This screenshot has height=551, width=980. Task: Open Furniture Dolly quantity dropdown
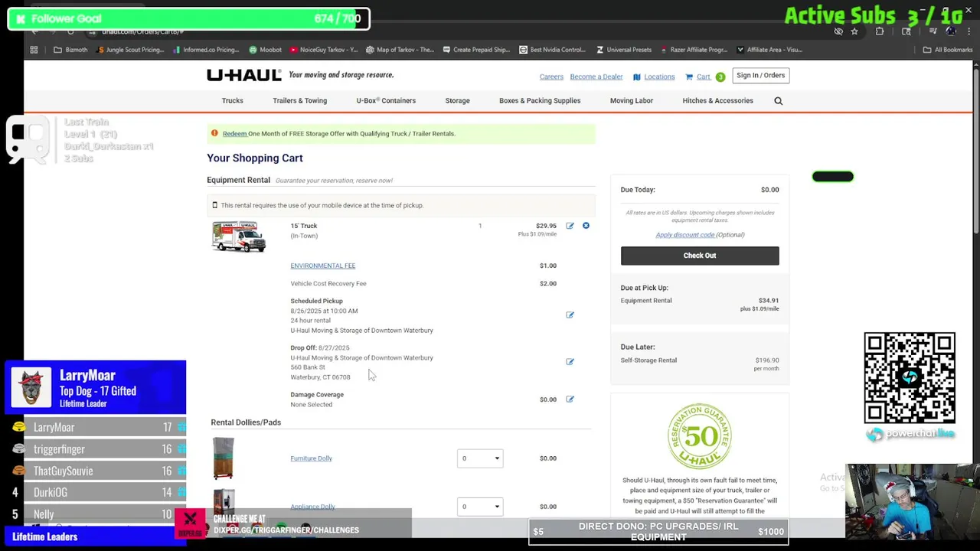(x=480, y=458)
